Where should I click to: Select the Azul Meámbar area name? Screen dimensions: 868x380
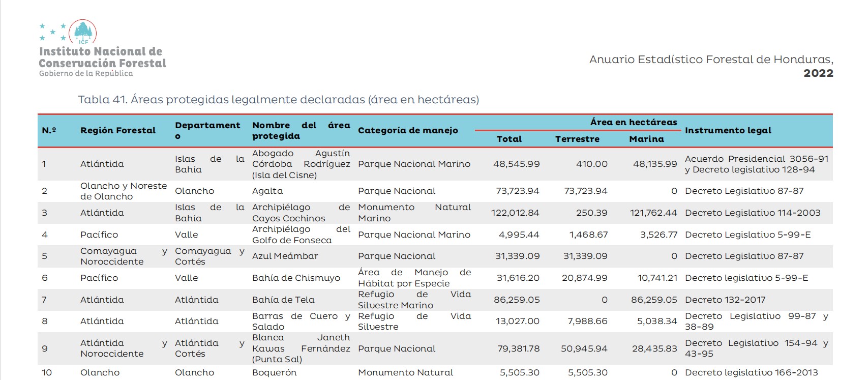tap(285, 256)
